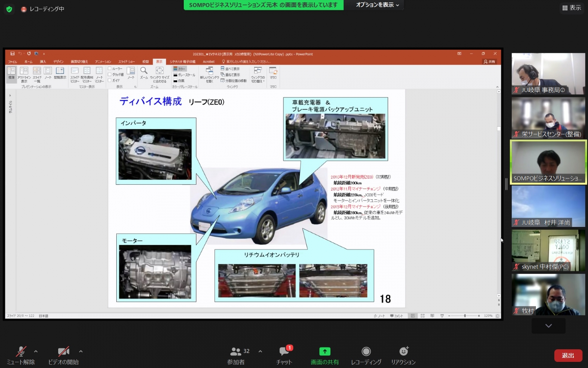Click the Save icon in PowerPoint title bar
This screenshot has width=588, height=368.
click(x=12, y=53)
